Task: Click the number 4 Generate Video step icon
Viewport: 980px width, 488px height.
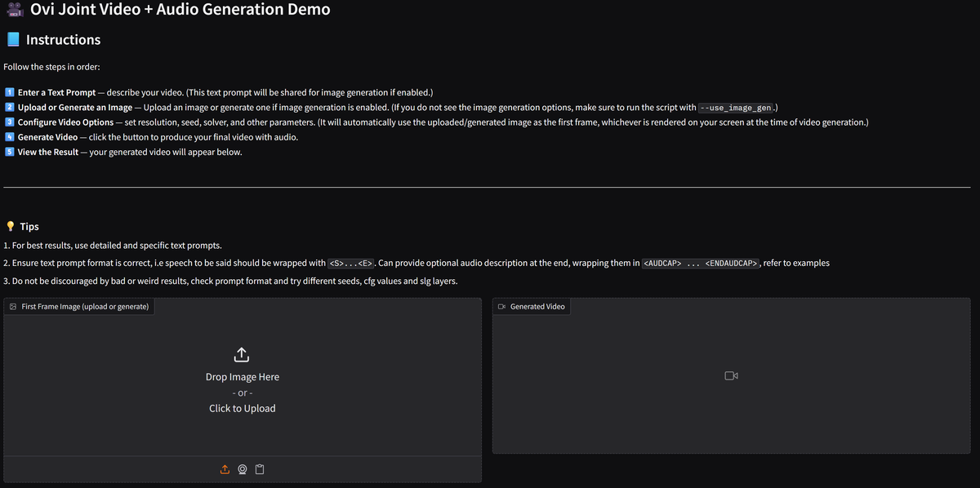Action: tap(9, 137)
